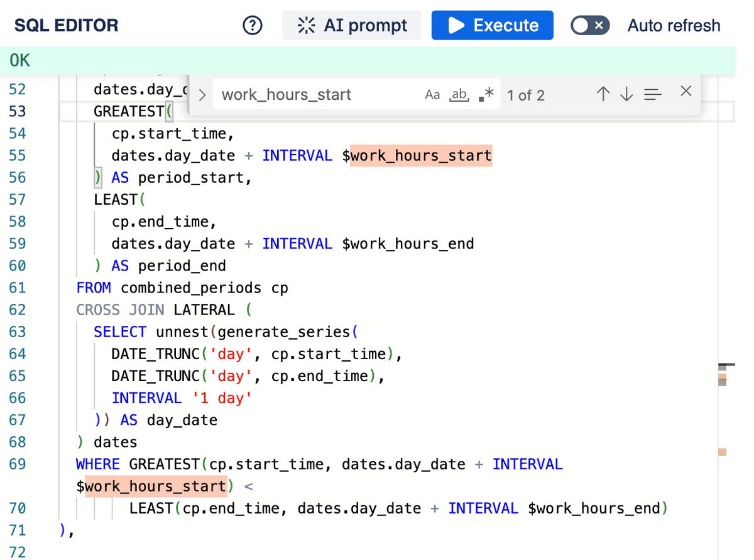Toggle Match Whole Word in find widget
Viewport: 754px width, 560px height.
pyautogui.click(x=460, y=95)
